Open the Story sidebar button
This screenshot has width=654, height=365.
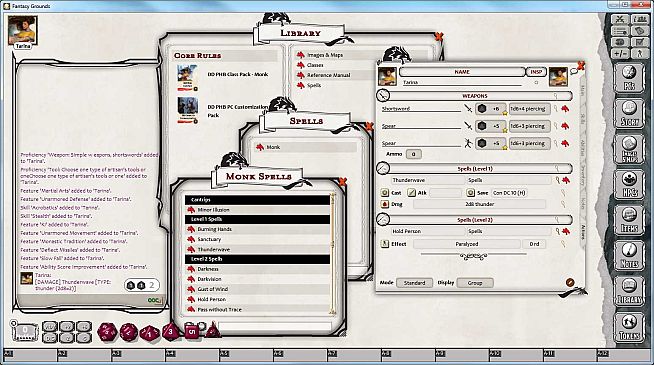629,113
